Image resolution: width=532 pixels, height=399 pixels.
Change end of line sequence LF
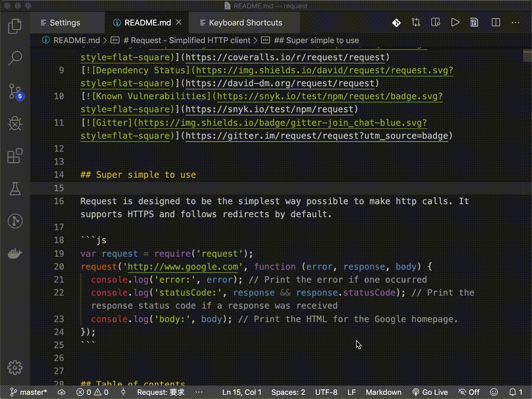click(x=352, y=392)
